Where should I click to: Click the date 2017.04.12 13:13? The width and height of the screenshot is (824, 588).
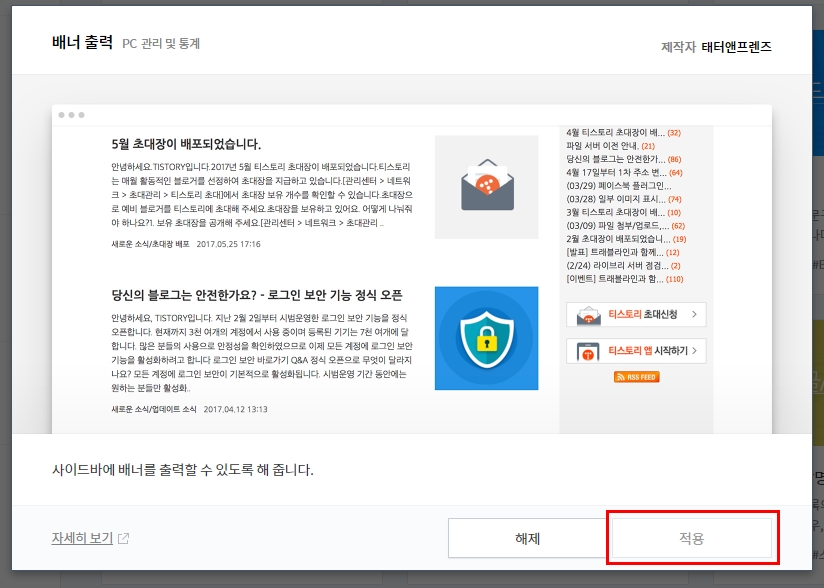coord(235,409)
